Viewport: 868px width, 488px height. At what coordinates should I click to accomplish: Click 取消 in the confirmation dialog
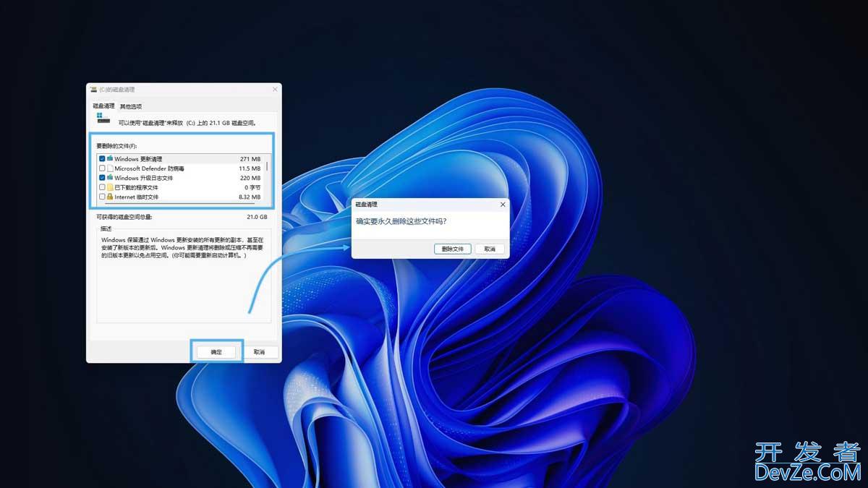coord(490,249)
